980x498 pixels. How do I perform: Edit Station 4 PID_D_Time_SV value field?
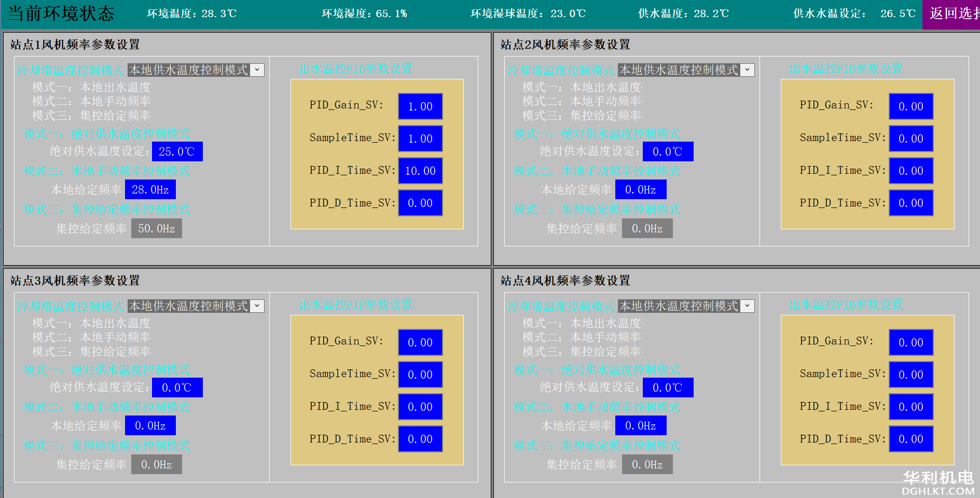pyautogui.click(x=911, y=439)
